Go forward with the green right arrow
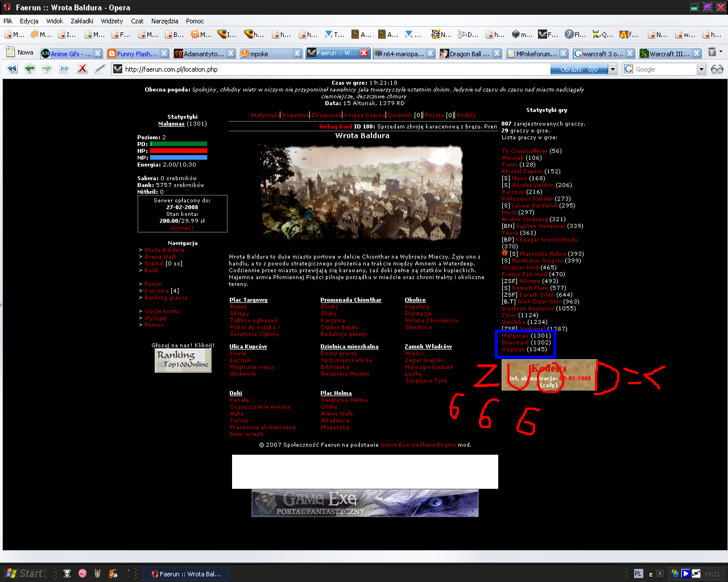 pos(47,69)
